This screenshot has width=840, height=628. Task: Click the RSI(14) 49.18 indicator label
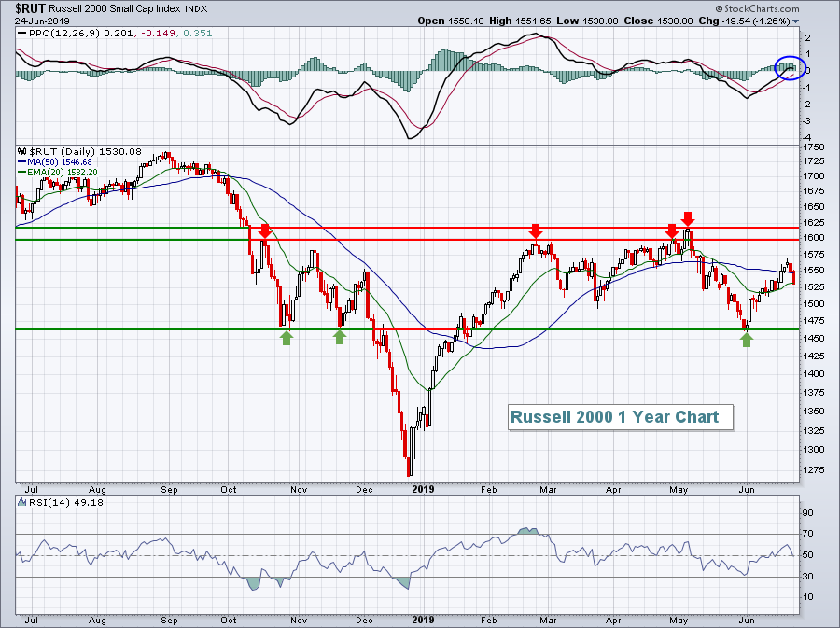pyautogui.click(x=64, y=502)
